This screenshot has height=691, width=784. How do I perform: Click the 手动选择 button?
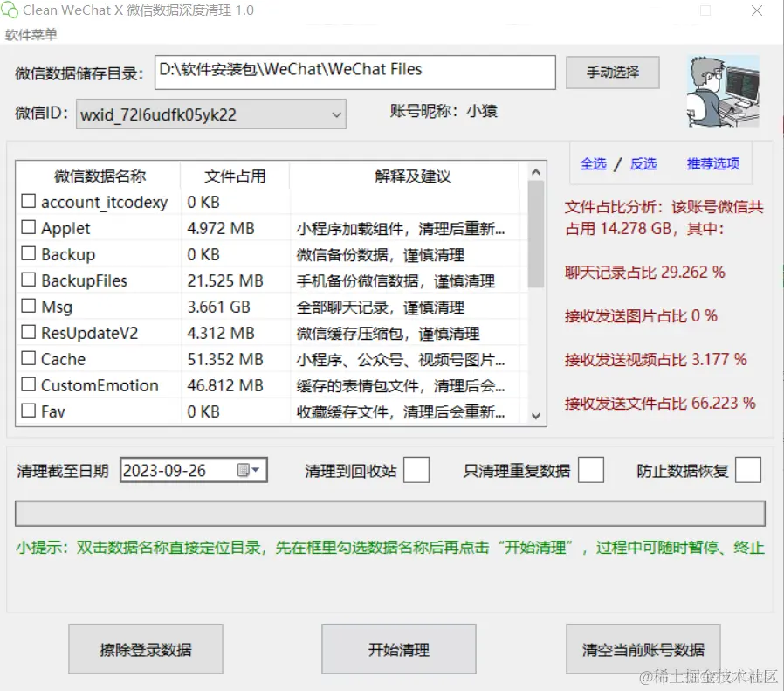click(613, 73)
